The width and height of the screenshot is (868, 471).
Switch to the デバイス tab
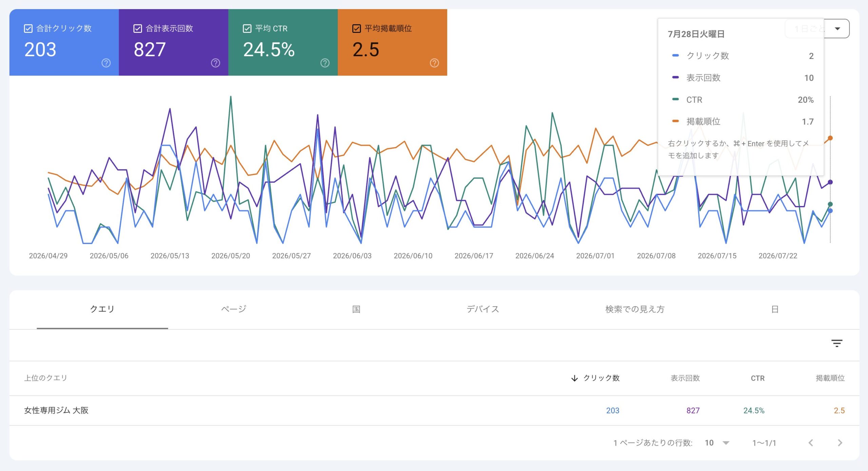pyautogui.click(x=483, y=309)
